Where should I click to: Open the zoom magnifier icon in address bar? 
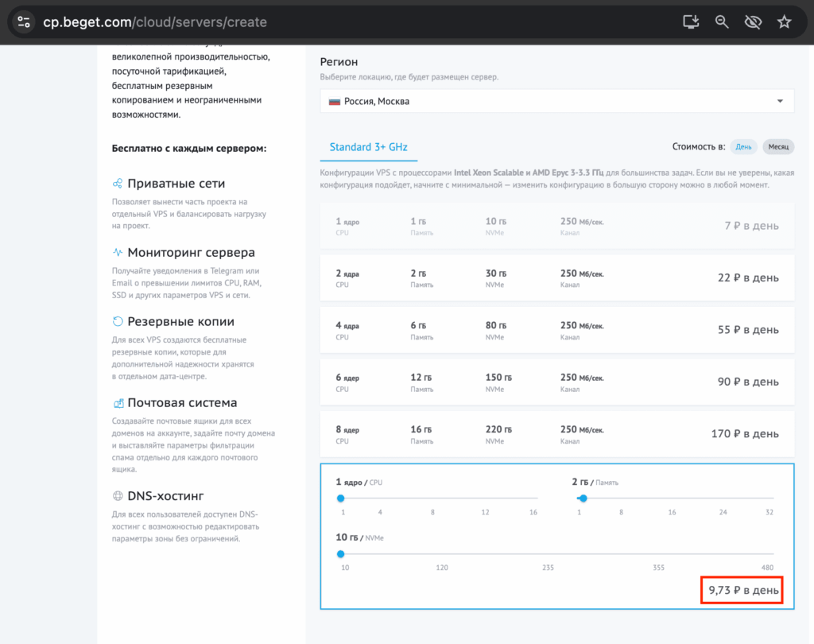click(x=722, y=22)
